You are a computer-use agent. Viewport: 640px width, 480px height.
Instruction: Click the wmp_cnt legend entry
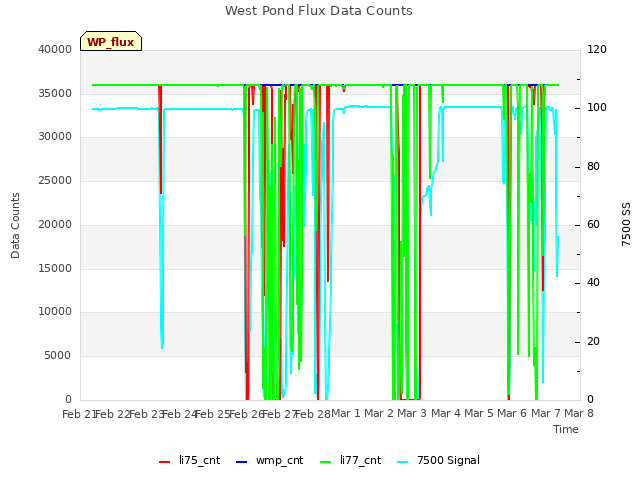point(270,460)
